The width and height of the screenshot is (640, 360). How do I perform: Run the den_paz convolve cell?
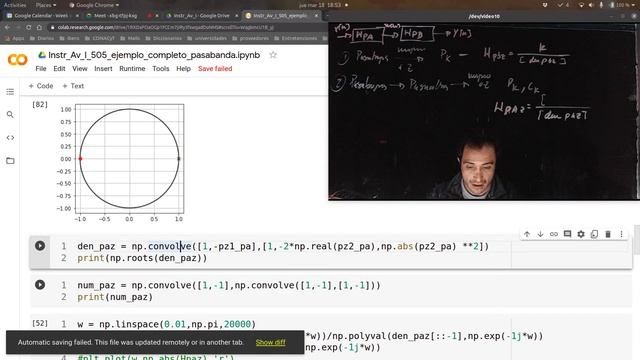[x=40, y=246]
